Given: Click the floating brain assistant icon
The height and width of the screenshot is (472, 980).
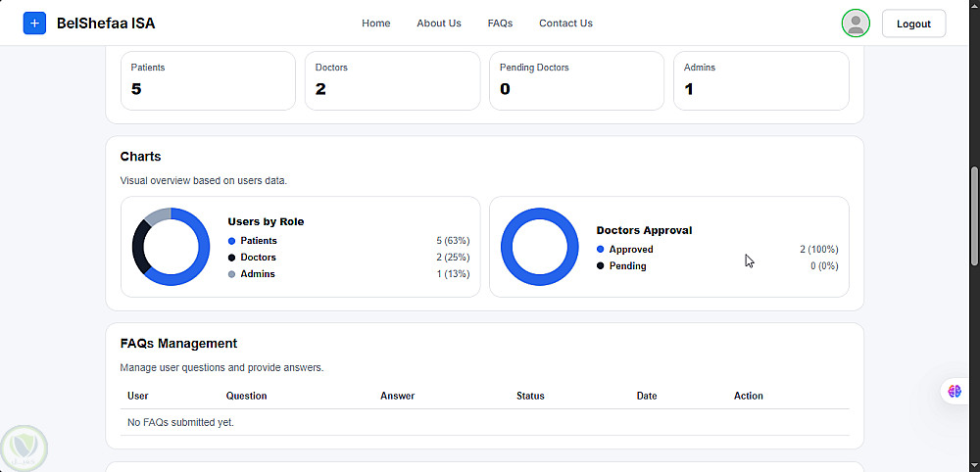Looking at the screenshot, I should pos(955,391).
